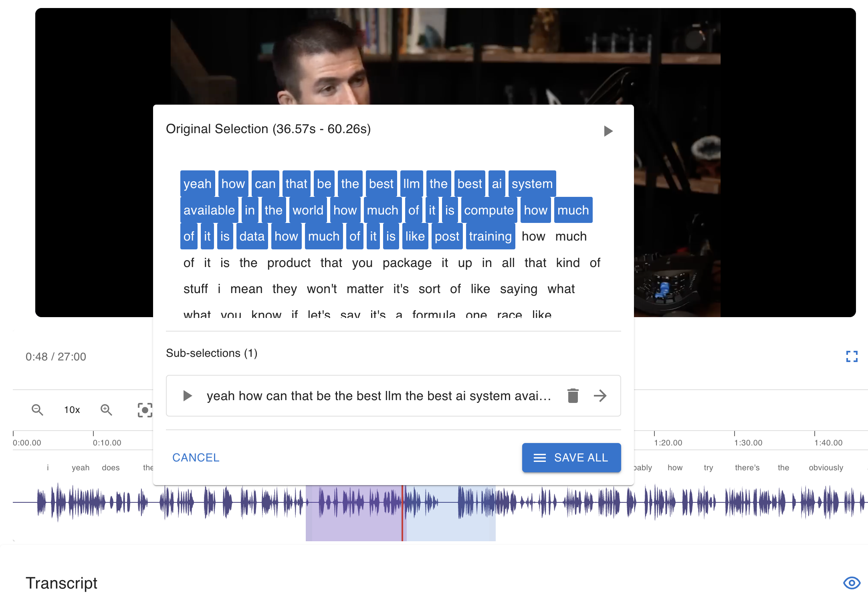Deselect the highlighted word 'training'
The height and width of the screenshot is (607, 868).
coord(490,237)
